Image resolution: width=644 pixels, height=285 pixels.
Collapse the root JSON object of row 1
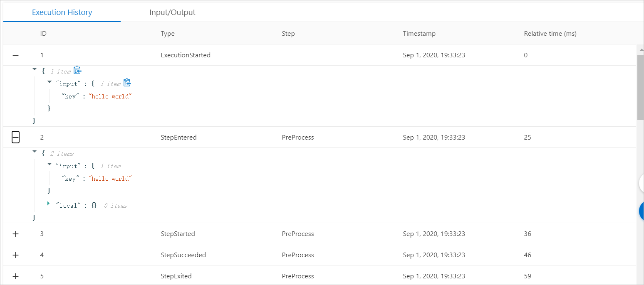coord(35,69)
